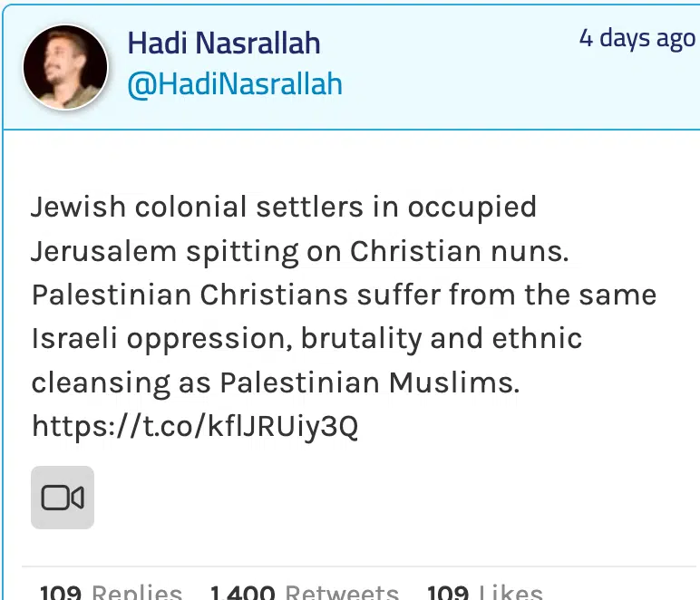
Task: Click Hadi Nasrallah's profile avatar
Action: (x=65, y=67)
